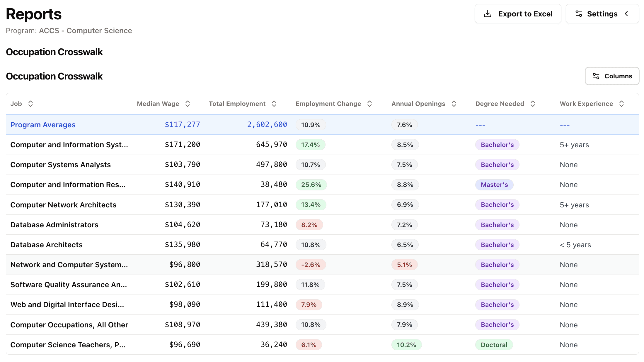Screen dimensions: 644x362
Task: Sort by Total Employment arrows icon
Action: [274, 104]
